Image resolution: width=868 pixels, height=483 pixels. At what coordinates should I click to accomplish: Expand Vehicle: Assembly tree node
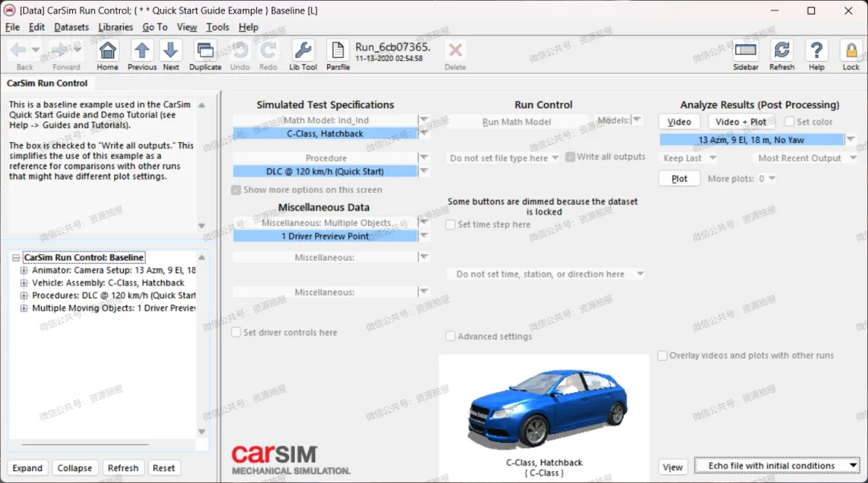[24, 283]
